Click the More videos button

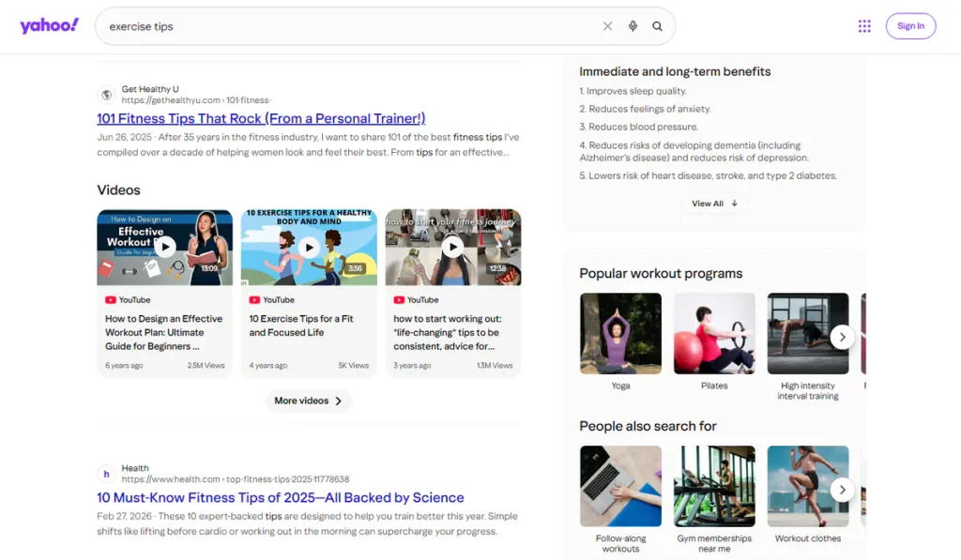(x=309, y=401)
